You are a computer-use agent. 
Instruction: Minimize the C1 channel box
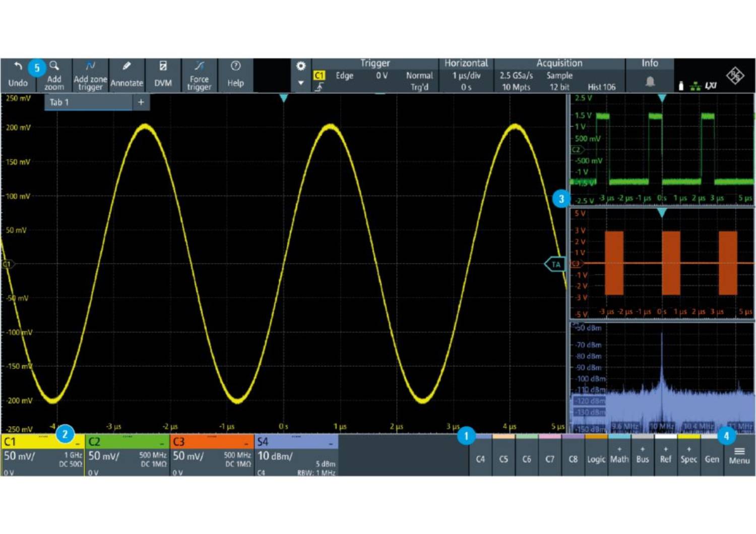[x=78, y=443]
